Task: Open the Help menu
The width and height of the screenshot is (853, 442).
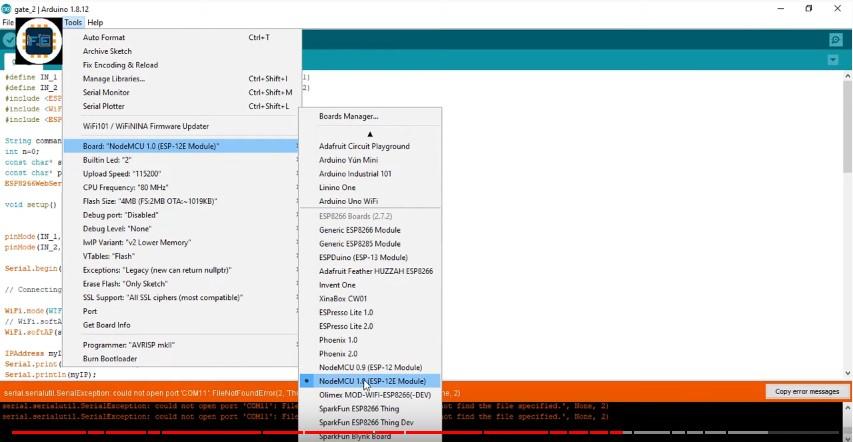Action: pos(95,22)
